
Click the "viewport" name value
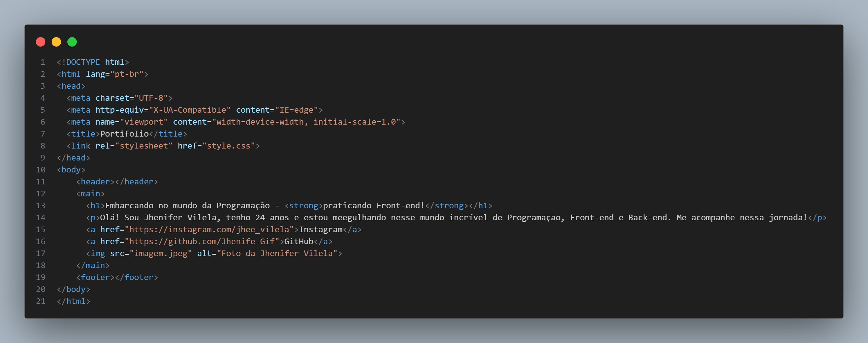(x=144, y=122)
